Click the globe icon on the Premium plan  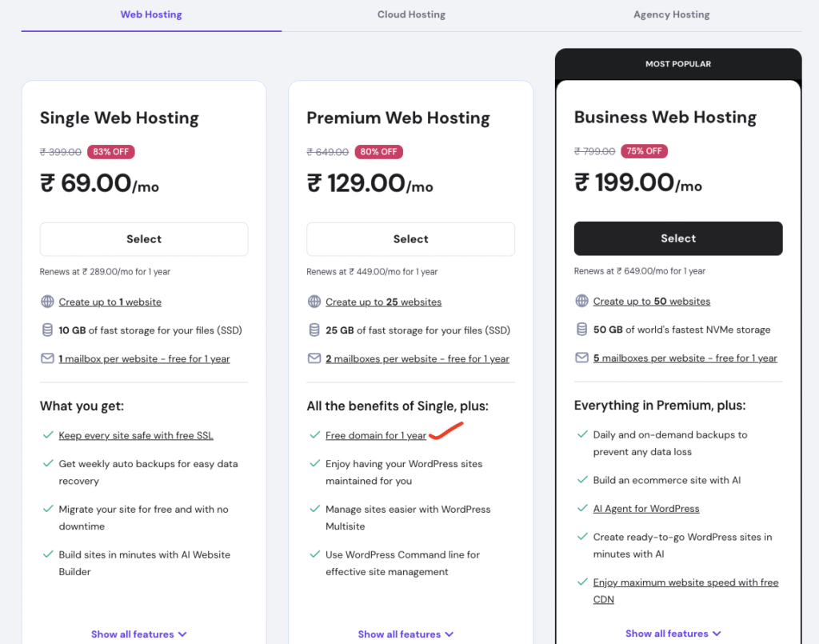point(314,302)
